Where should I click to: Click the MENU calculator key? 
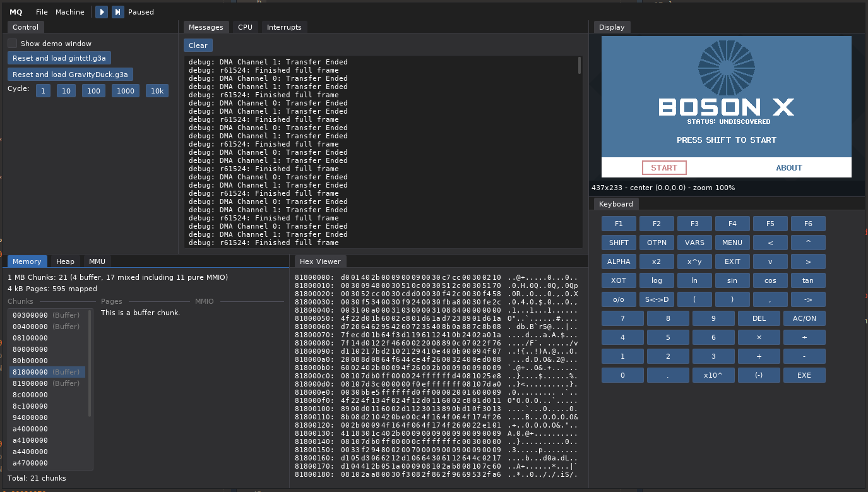[732, 243]
